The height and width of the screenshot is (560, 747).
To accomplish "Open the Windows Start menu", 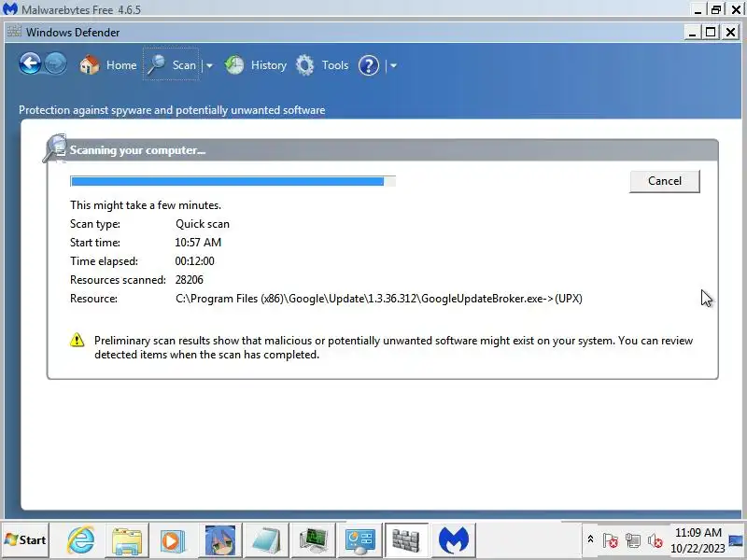I will coord(25,540).
